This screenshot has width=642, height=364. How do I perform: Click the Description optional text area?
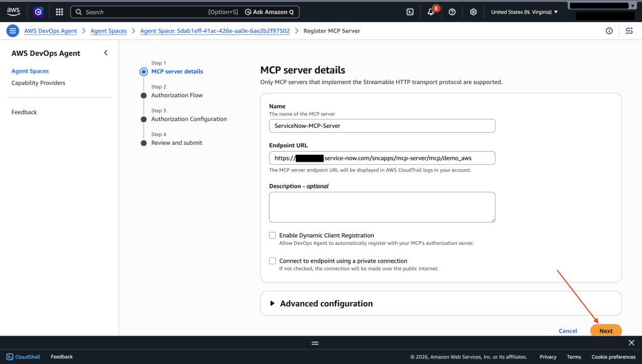pos(382,207)
